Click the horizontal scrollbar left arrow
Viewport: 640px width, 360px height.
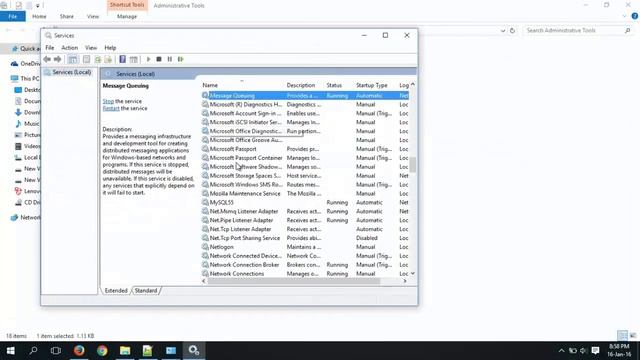(204, 281)
